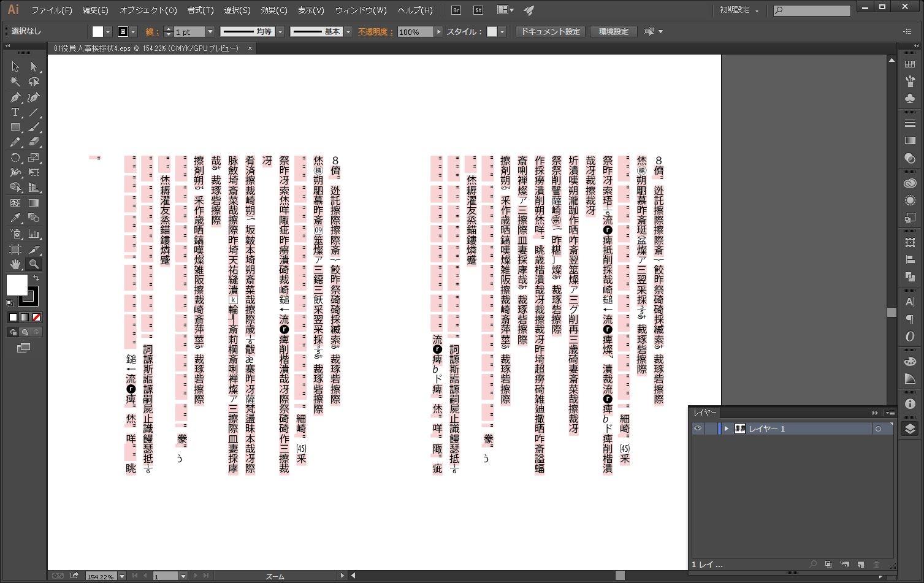This screenshot has height=583, width=924.
Task: Click the create new layer icon
Action: click(861, 565)
